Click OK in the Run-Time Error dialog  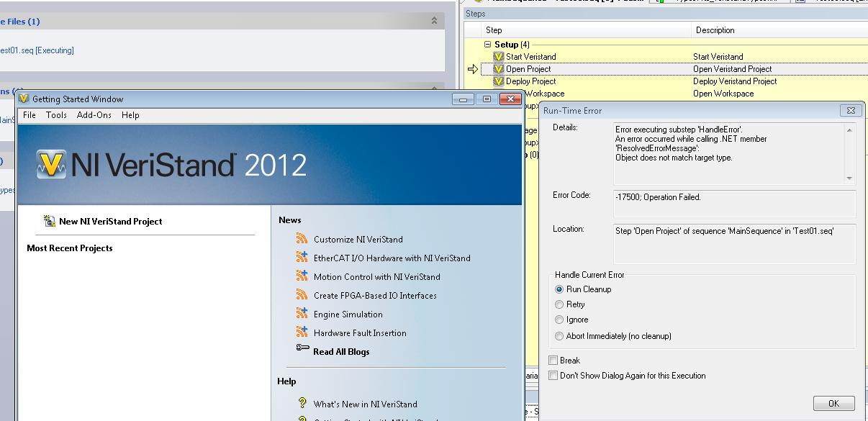pyautogui.click(x=833, y=404)
